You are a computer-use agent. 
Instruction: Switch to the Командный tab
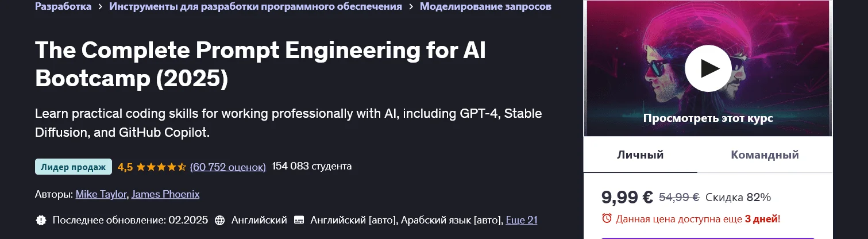pyautogui.click(x=765, y=155)
